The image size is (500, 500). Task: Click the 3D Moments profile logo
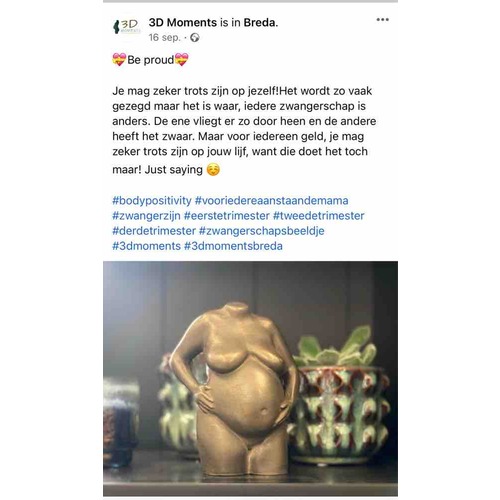(127, 26)
